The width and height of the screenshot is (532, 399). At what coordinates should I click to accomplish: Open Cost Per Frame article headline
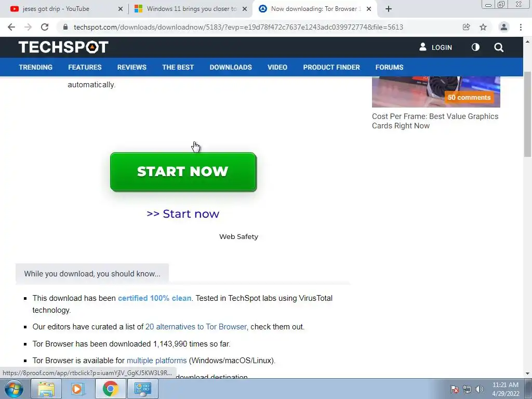tap(435, 121)
